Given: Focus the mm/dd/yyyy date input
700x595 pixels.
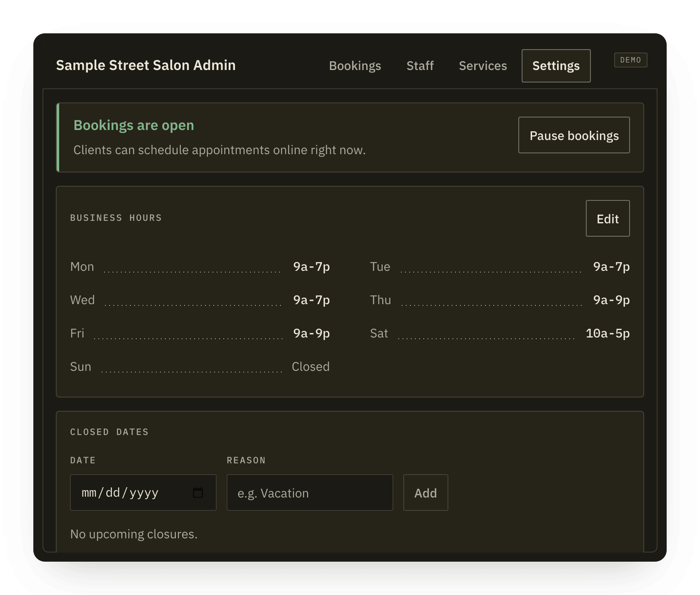Looking at the screenshot, I should coord(143,492).
